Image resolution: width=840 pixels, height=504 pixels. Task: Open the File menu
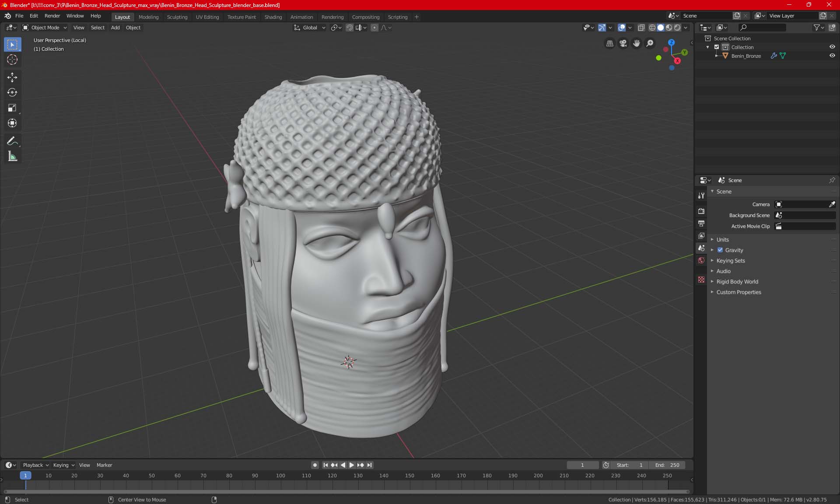coord(19,16)
